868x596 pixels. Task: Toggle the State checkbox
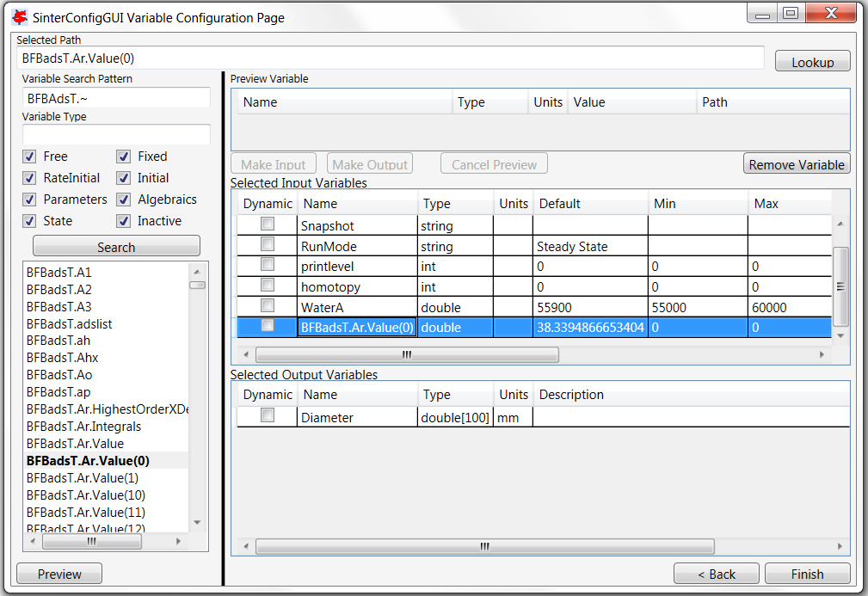coord(28,220)
